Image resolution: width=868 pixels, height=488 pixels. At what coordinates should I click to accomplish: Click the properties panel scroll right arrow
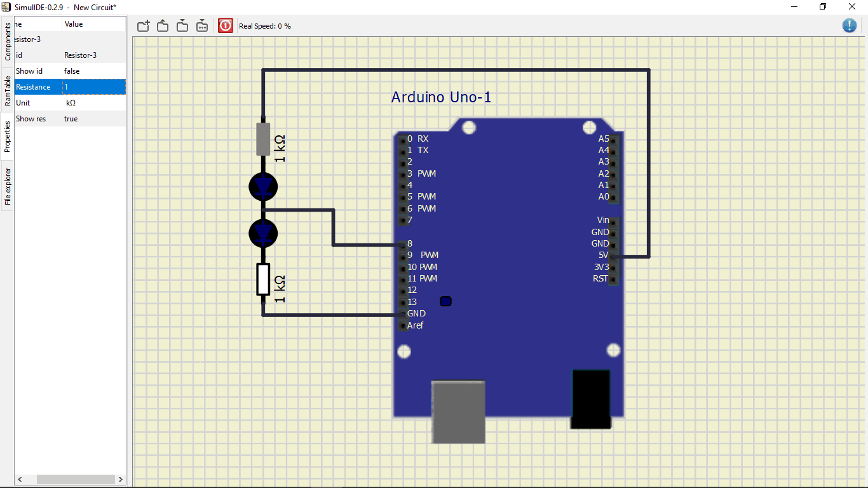121,479
